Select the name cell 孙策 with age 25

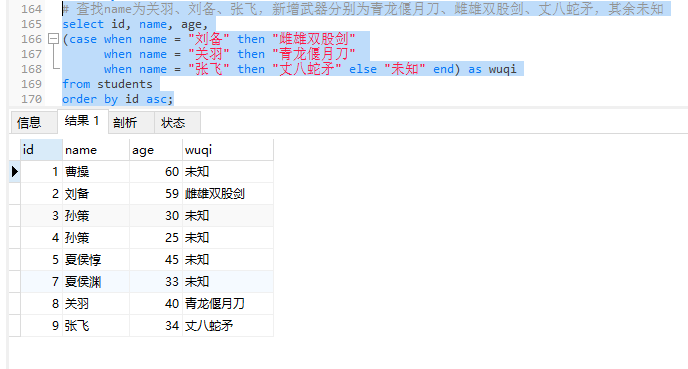pyautogui.click(x=96, y=237)
